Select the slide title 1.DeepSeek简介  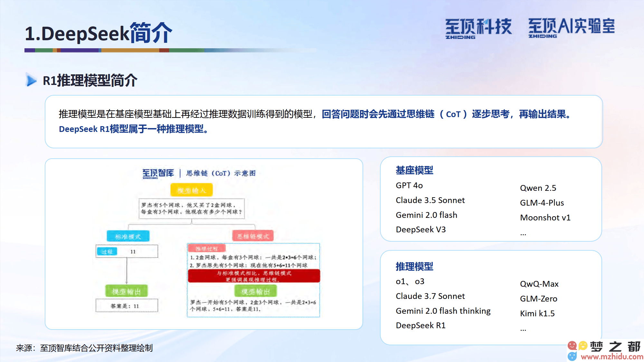click(99, 33)
